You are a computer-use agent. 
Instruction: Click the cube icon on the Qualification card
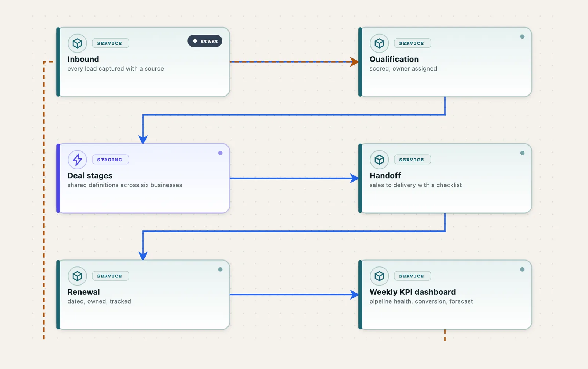pos(379,43)
